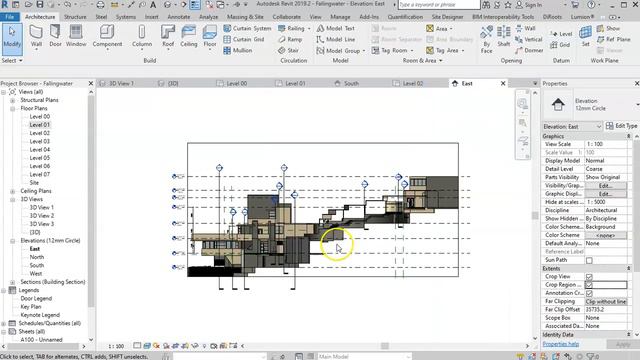Screen dimensions: 640x360
Task: Click the search keyword input field
Action: coord(439,5)
